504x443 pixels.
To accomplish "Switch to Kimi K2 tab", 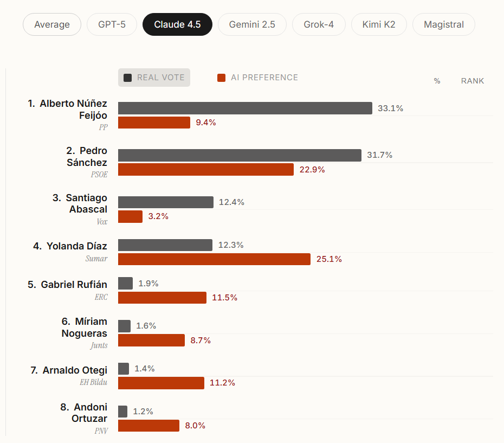I will tap(379, 24).
